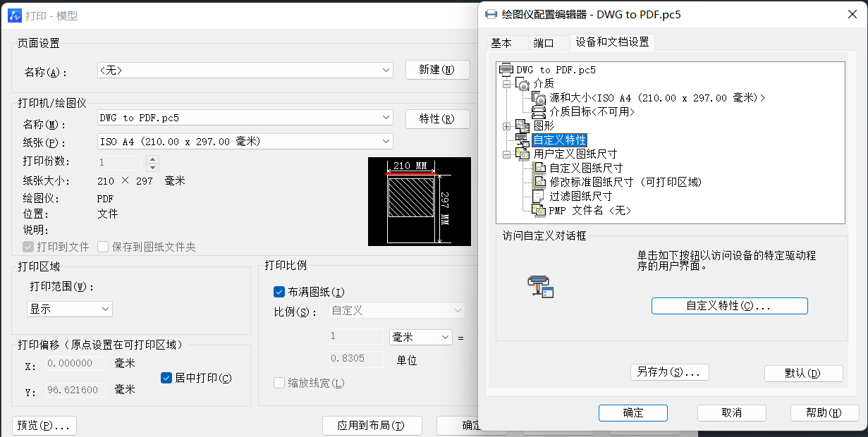Click the 应用到布局 button
This screenshot has width=868, height=437.
click(372, 426)
